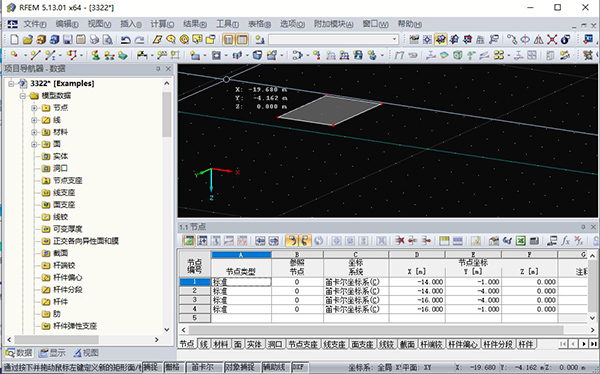This screenshot has width=600, height=374.
Task: Click the new solid icon
Action: [x=258, y=56]
